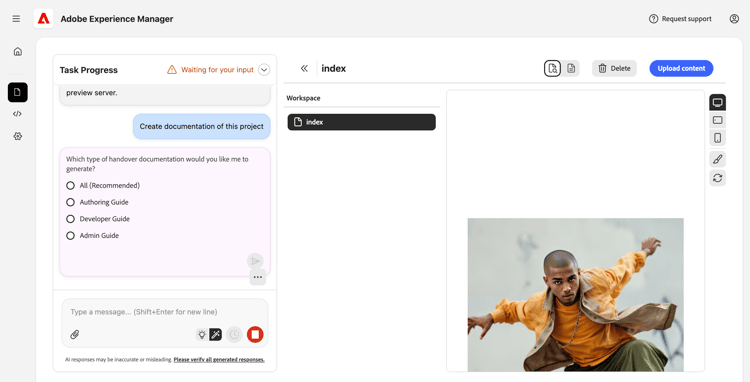The width and height of the screenshot is (750, 382).
Task: Click the 'Task Progress' heading
Action: (x=88, y=70)
